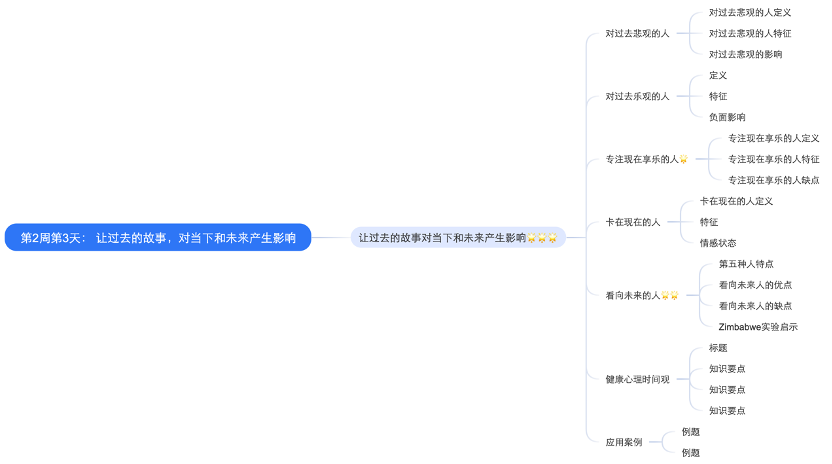Image resolution: width=832 pixels, height=464 pixels.
Task: Click the first star after 看向未来的人
Action: 665,296
